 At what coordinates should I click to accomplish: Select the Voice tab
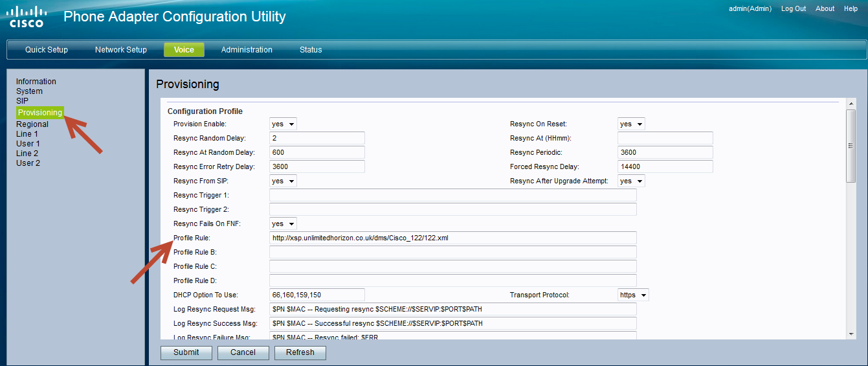[184, 50]
